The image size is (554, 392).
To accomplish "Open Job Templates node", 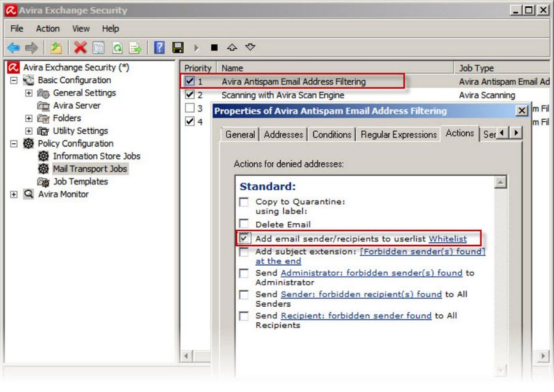I will coord(81,182).
